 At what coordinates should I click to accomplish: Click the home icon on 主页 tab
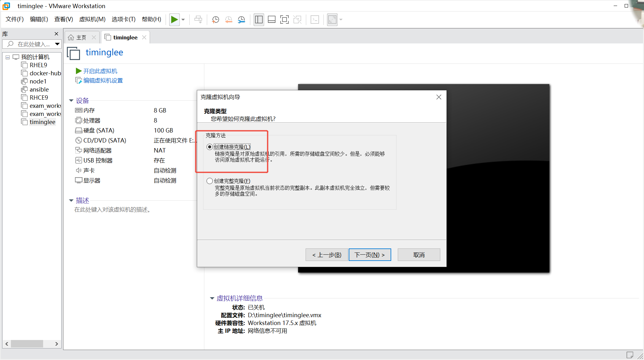click(x=71, y=37)
